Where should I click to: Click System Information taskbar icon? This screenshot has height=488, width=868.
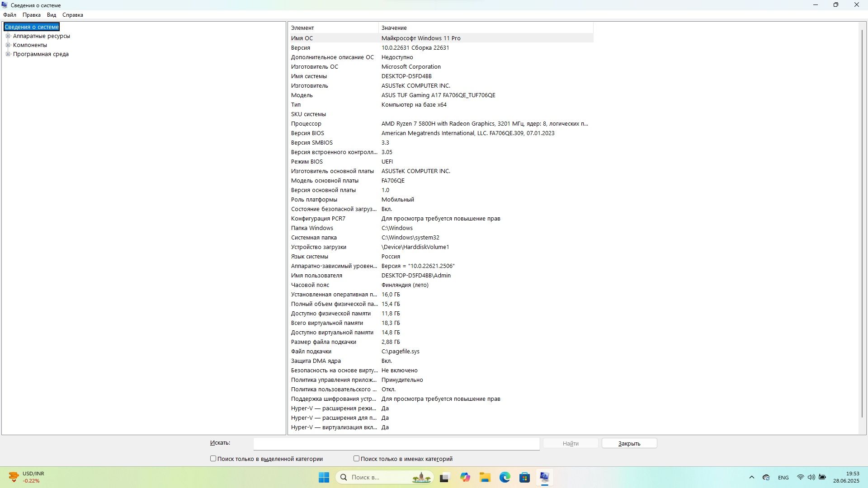click(544, 477)
